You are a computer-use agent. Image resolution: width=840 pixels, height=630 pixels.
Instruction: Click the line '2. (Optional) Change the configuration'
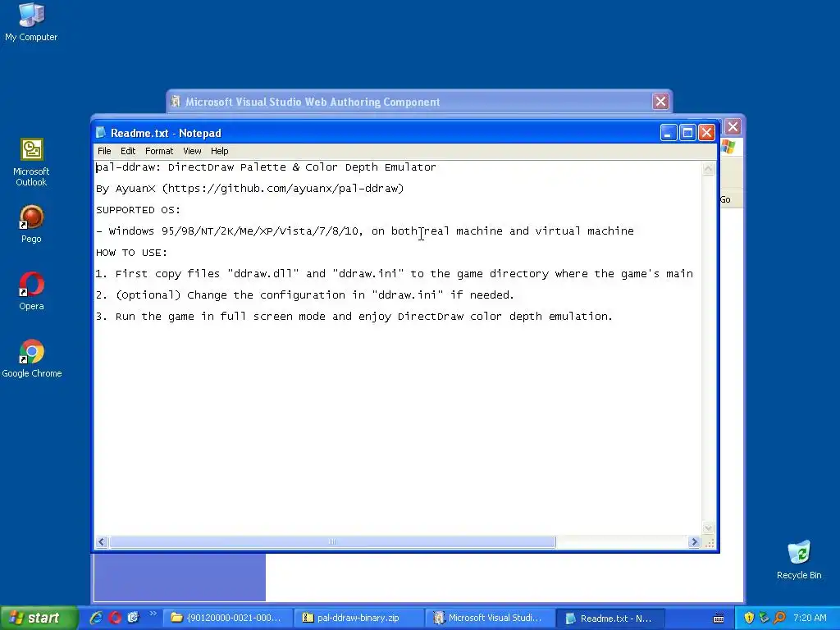pyautogui.click(x=305, y=295)
